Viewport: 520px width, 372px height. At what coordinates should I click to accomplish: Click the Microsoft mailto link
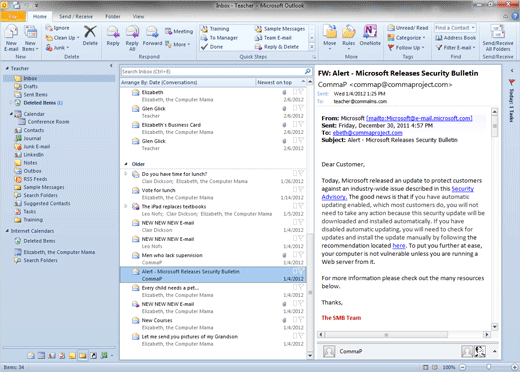(x=419, y=118)
